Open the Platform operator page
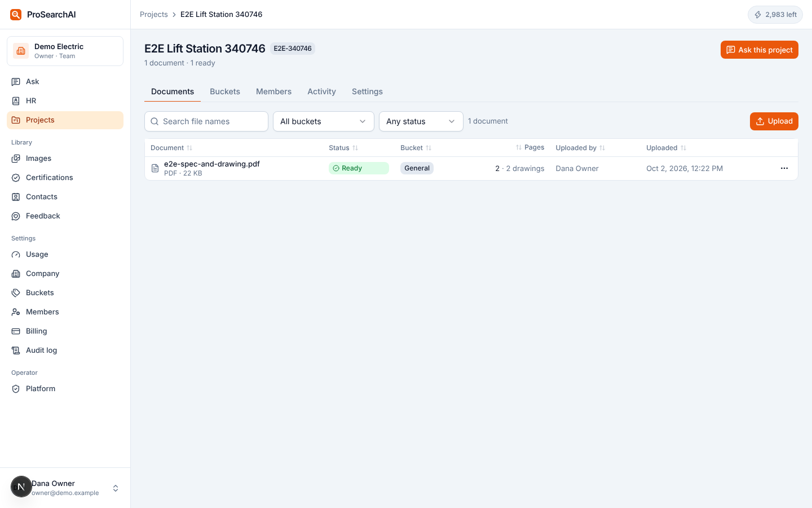This screenshot has height=508, width=812. [x=65, y=389]
